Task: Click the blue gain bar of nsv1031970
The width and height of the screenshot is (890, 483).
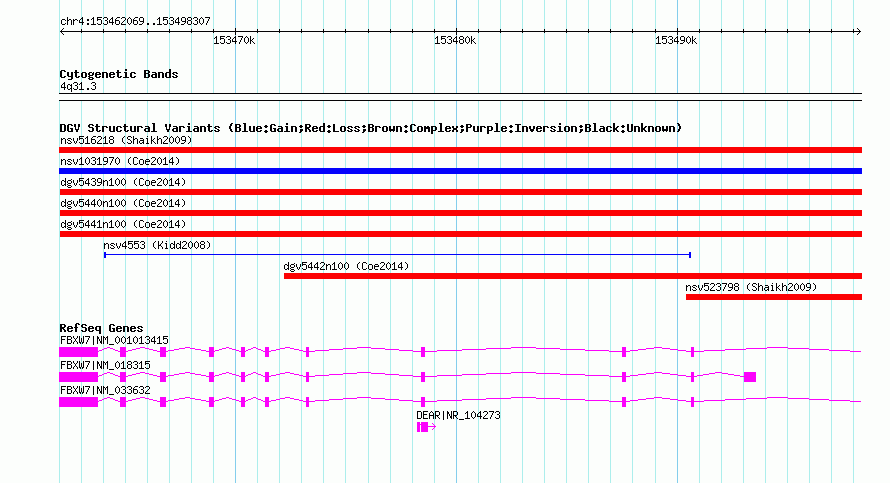Action: [x=460, y=171]
